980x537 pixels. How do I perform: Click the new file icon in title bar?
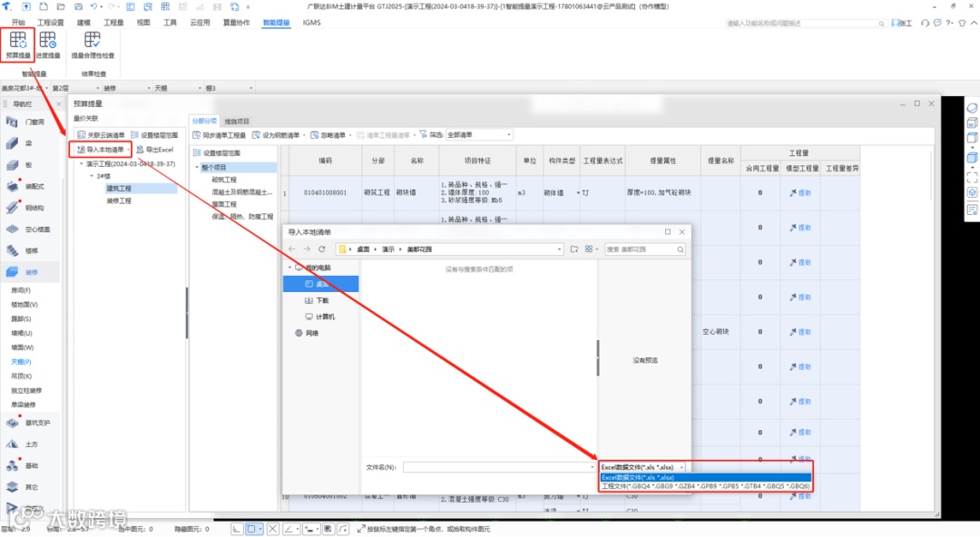coord(44,6)
